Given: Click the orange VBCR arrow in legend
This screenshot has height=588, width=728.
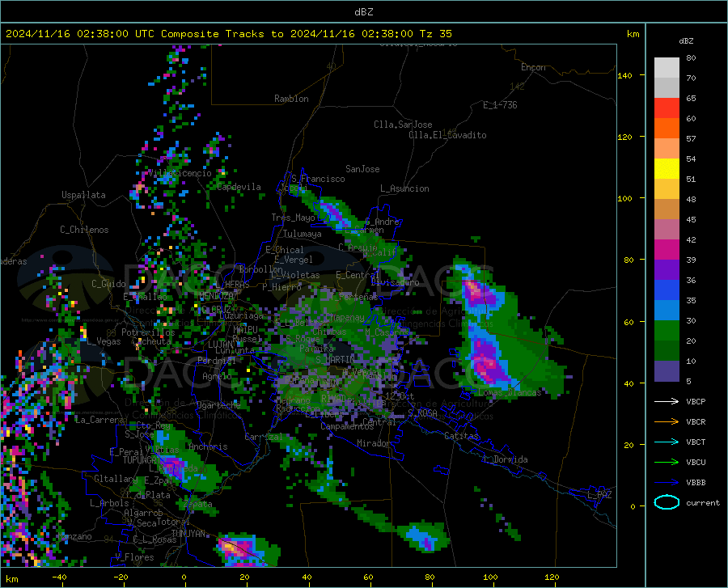Looking at the screenshot, I should click(667, 422).
